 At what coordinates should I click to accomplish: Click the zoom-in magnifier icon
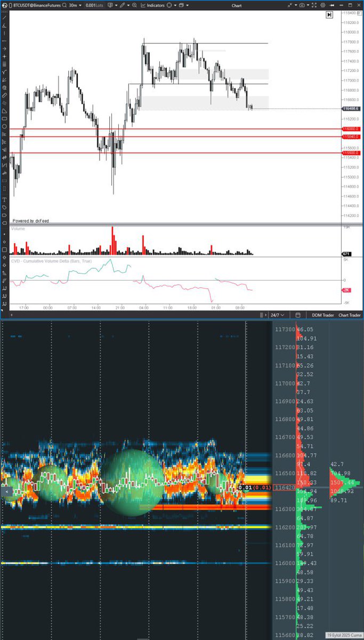pos(134,5)
